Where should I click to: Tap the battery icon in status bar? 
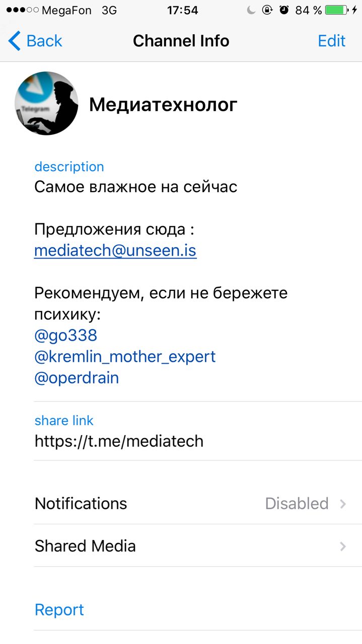tap(336, 10)
